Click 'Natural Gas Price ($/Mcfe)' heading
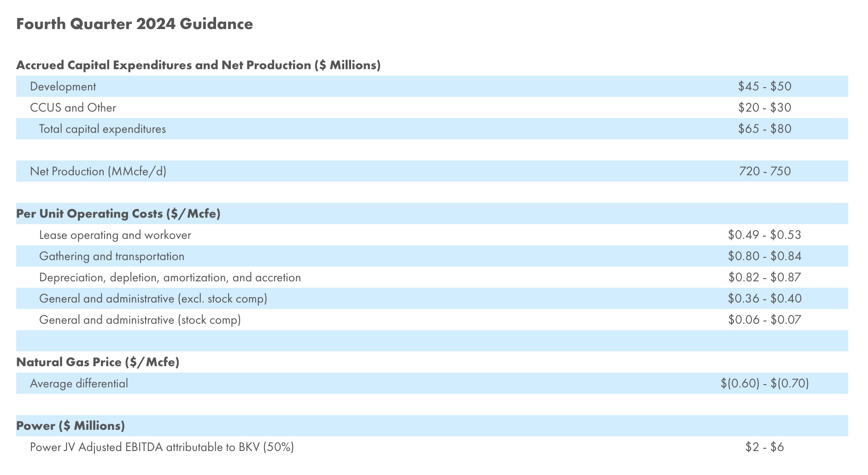868x475 pixels. click(98, 362)
